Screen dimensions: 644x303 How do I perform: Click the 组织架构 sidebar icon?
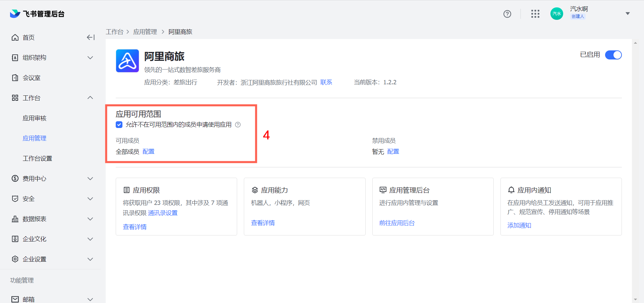tap(15, 57)
